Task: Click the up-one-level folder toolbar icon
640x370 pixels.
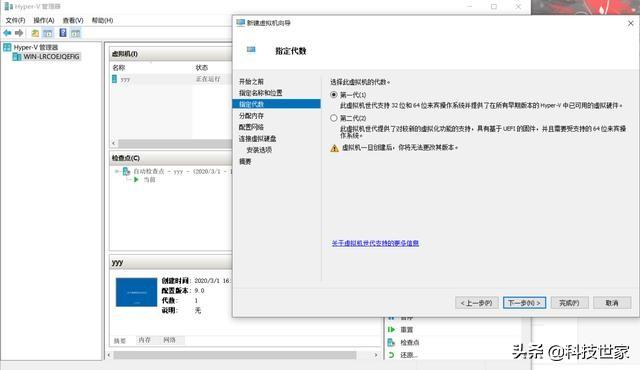Action: coord(36,33)
